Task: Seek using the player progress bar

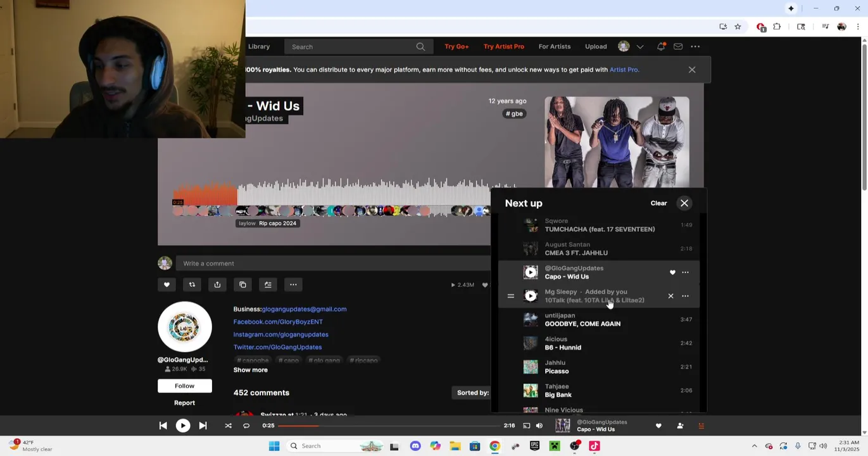Action: click(x=388, y=426)
